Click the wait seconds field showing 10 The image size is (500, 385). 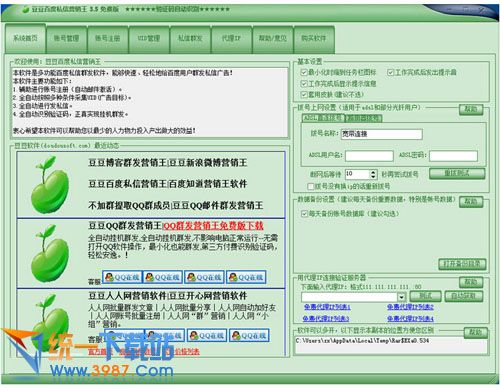click(358, 174)
